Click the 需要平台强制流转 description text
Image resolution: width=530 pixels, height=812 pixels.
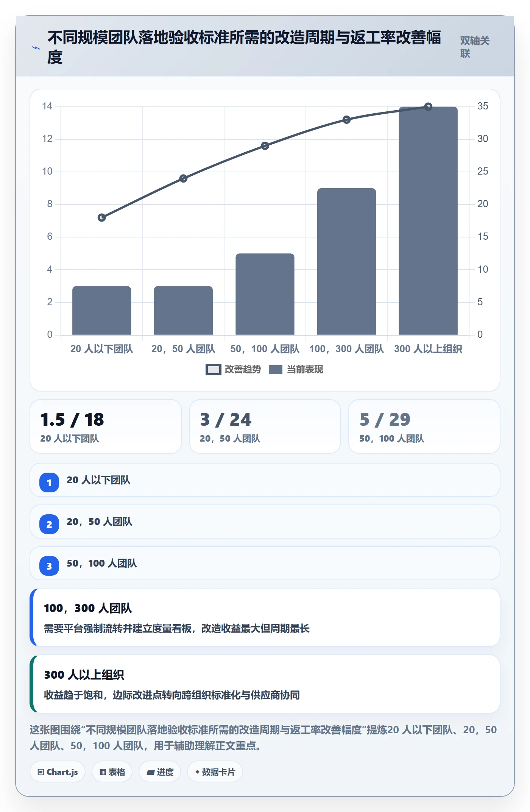tap(177, 629)
